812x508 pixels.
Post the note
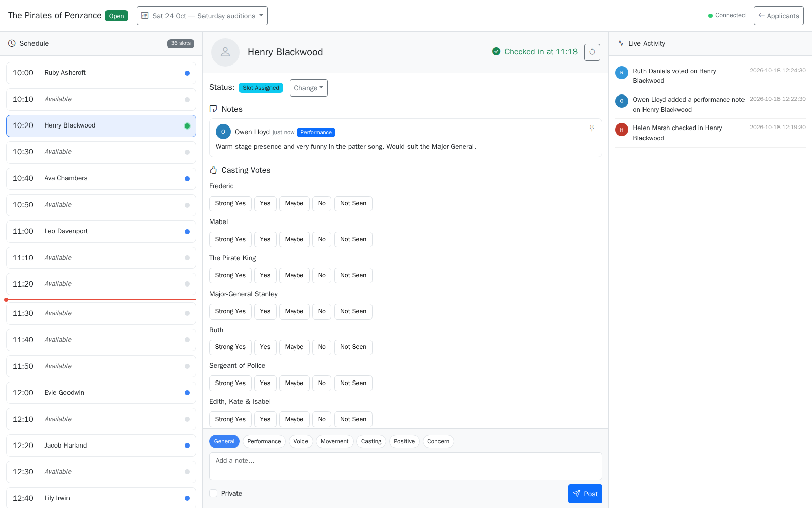pyautogui.click(x=585, y=494)
